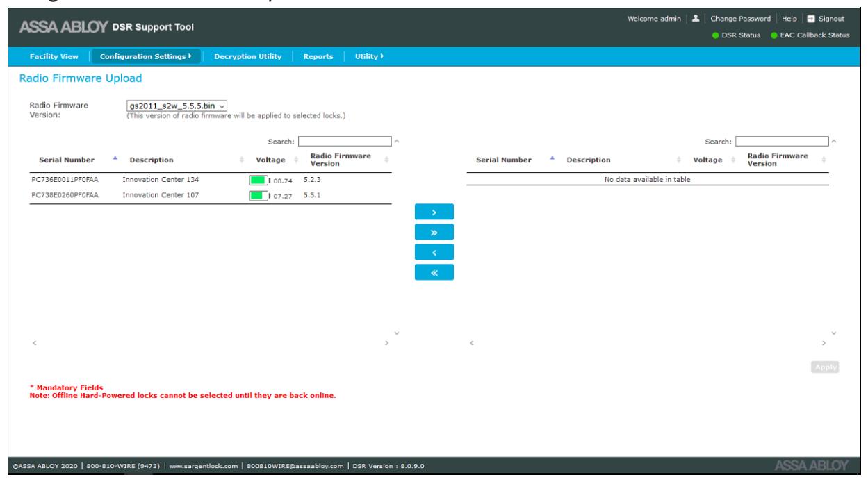Sort left table by Serial Number

tap(72, 160)
